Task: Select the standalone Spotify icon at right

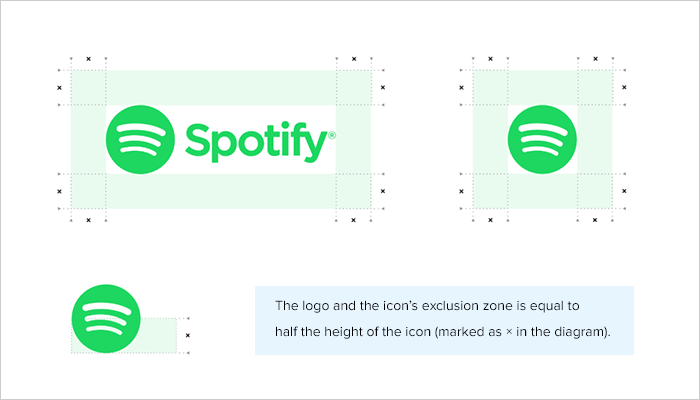Action: [x=542, y=140]
